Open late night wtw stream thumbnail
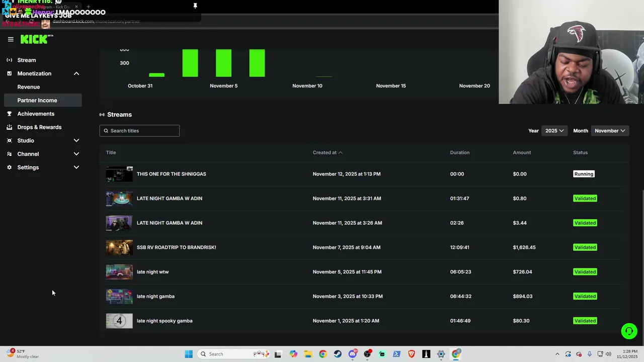Image resolution: width=644 pixels, height=362 pixels. (119, 272)
